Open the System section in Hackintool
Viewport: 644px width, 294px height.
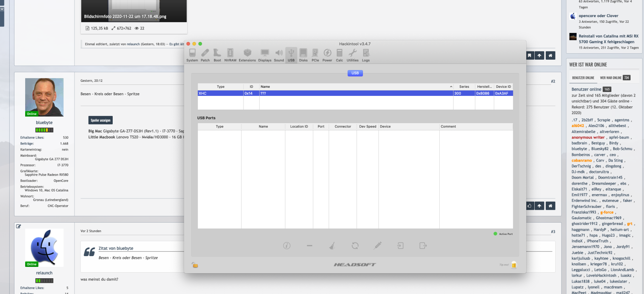coord(192,55)
